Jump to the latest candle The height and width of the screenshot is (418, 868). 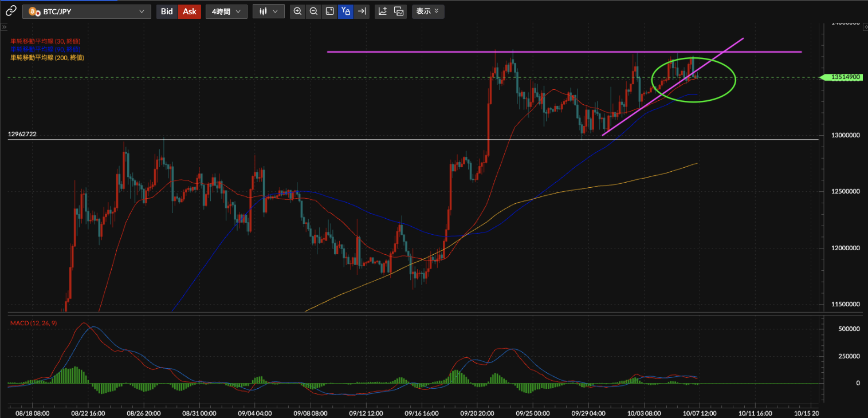(362, 11)
